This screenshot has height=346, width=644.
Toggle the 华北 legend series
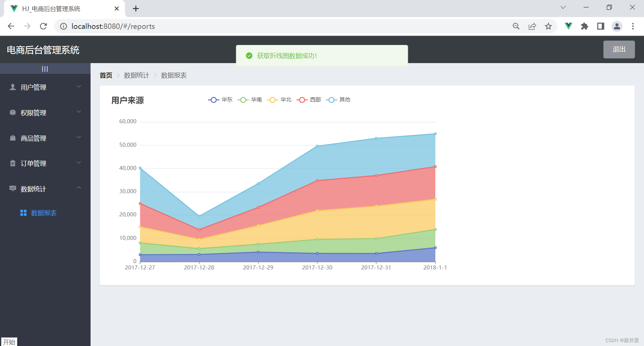279,100
